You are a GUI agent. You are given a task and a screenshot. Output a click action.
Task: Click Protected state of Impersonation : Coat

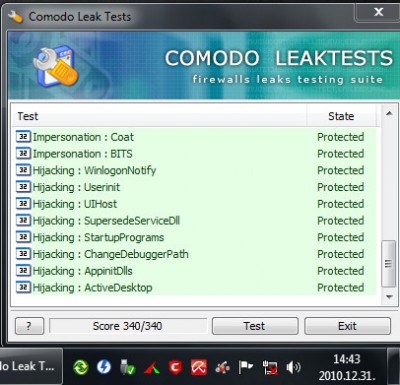point(340,137)
